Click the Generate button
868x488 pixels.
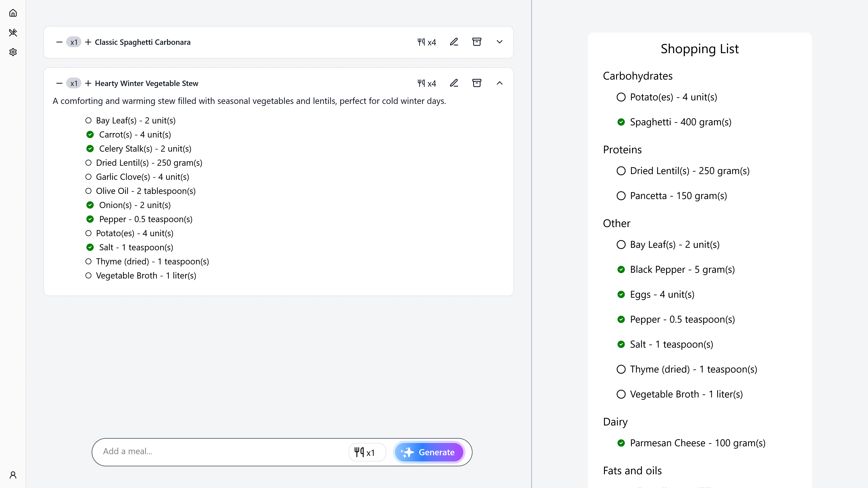[429, 452]
